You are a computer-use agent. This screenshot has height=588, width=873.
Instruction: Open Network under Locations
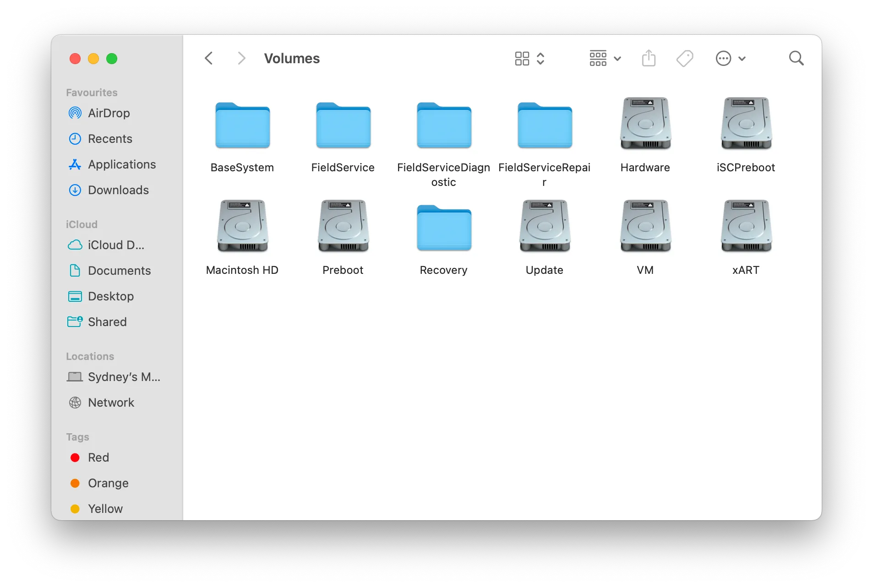click(111, 403)
